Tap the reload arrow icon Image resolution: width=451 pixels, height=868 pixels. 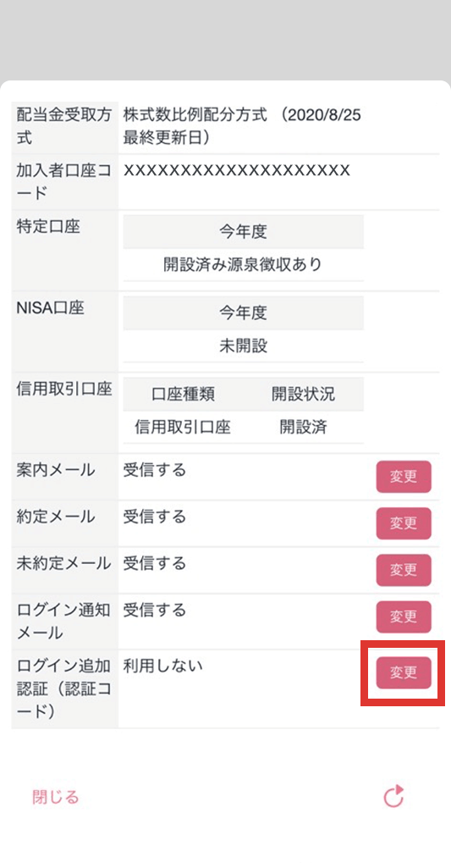pyautogui.click(x=394, y=797)
